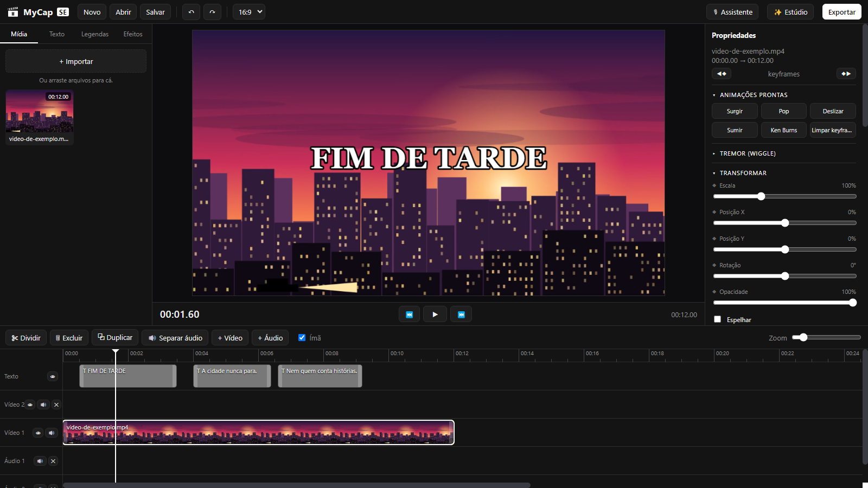Delete clip with Excluir
The image size is (868, 488).
69,338
